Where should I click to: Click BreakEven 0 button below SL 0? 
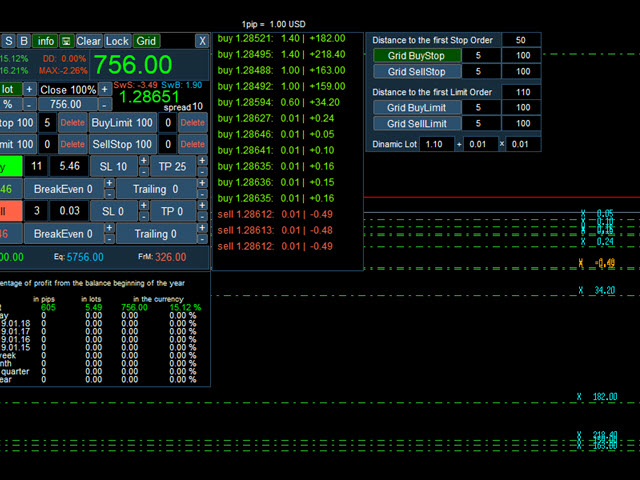tap(63, 234)
